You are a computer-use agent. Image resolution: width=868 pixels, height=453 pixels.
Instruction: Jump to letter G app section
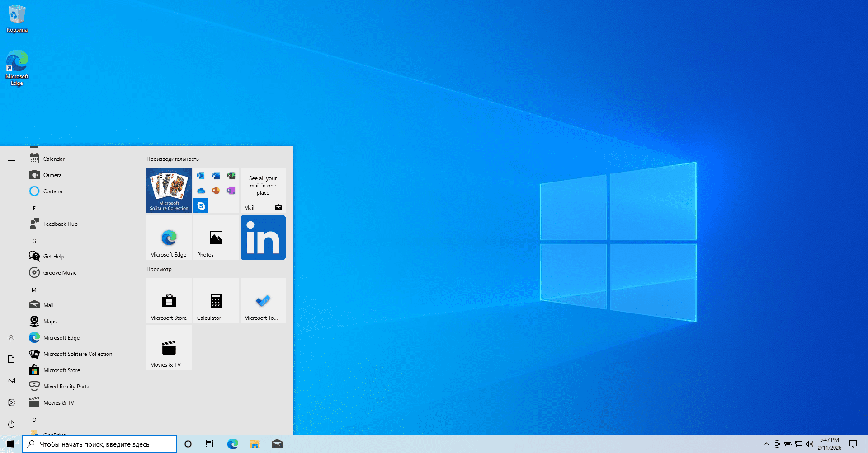[34, 241]
